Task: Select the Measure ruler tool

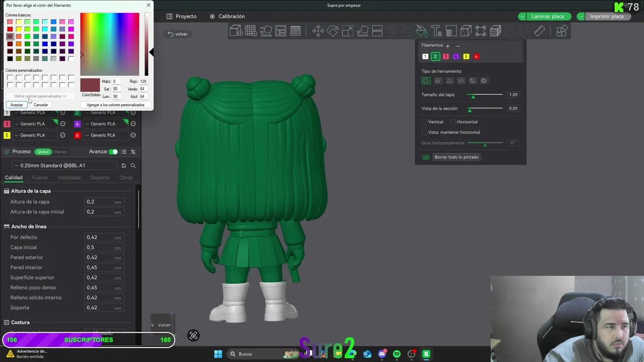Action: coord(539,31)
